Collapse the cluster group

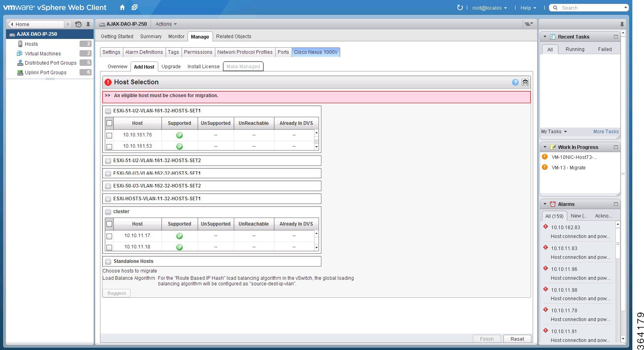(x=108, y=212)
